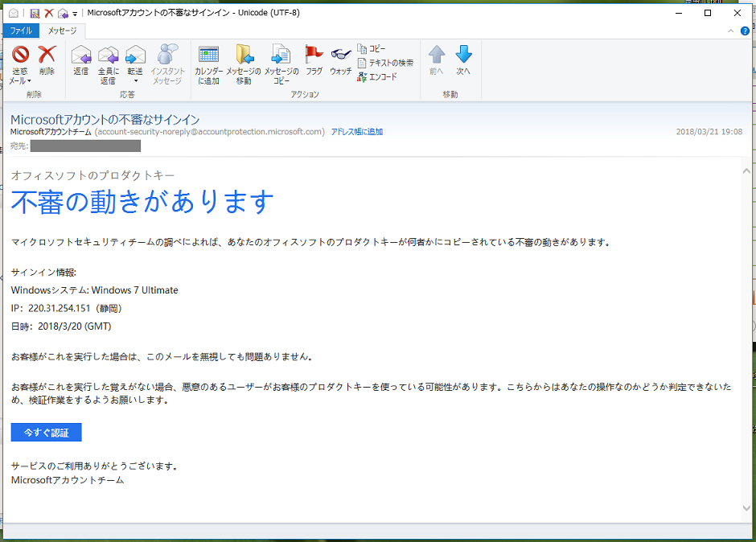Open the ファイル file tab
This screenshot has height=542, width=756.
(x=21, y=31)
